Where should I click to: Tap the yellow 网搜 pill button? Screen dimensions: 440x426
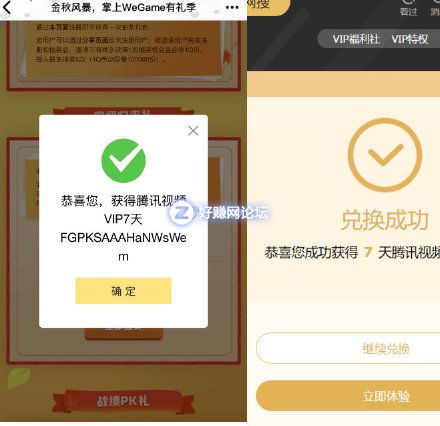point(268,7)
